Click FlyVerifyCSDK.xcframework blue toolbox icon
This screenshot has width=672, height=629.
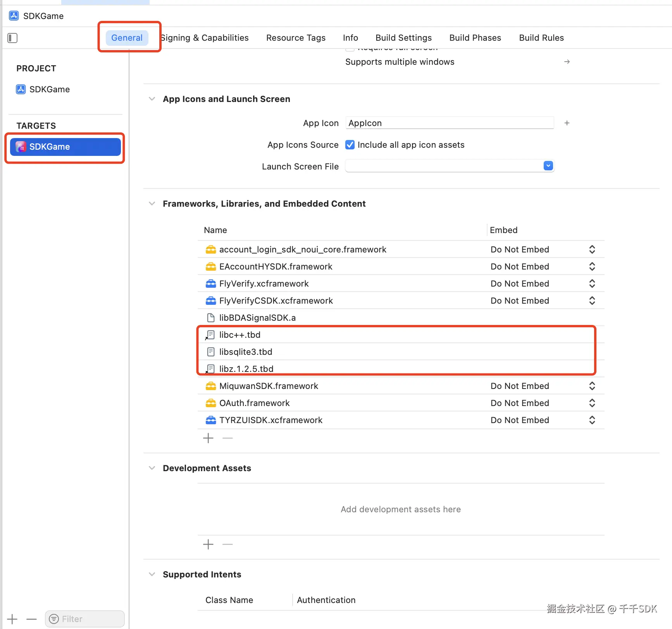coord(211,301)
